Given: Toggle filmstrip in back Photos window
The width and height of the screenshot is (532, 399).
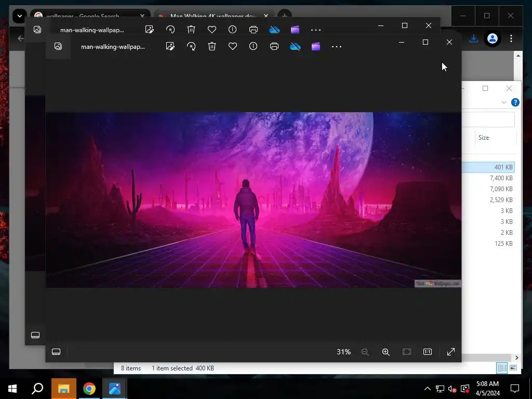Looking at the screenshot, I should tap(35, 335).
